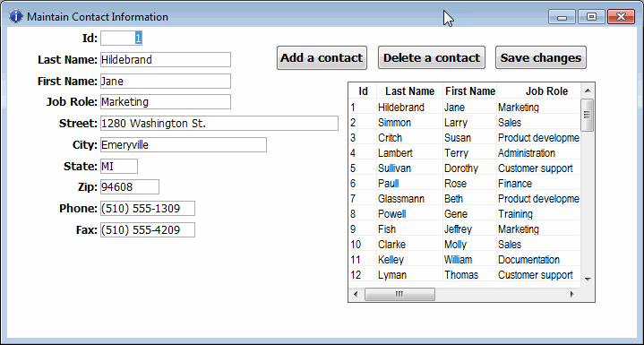Click the Street input field
This screenshot has width=644, height=345.
219,124
